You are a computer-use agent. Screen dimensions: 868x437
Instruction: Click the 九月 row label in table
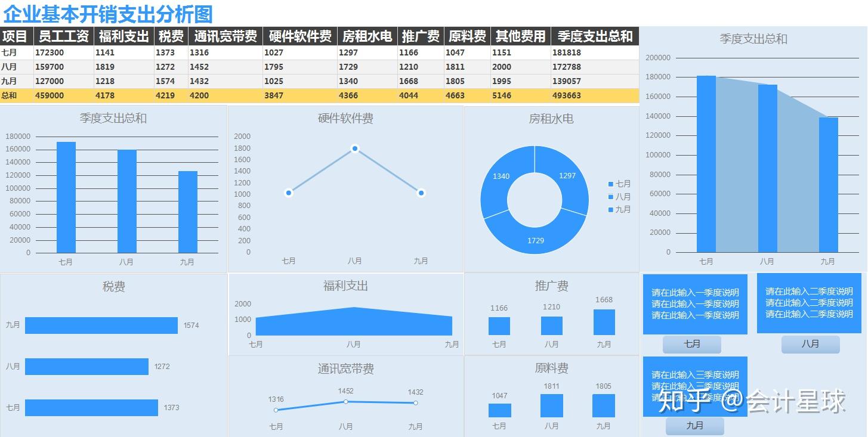17,81
